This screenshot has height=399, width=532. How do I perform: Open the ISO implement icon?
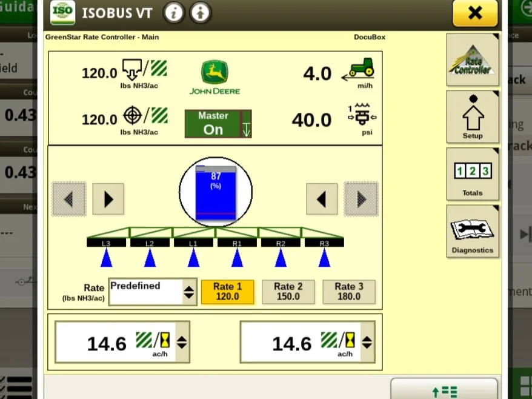point(62,12)
